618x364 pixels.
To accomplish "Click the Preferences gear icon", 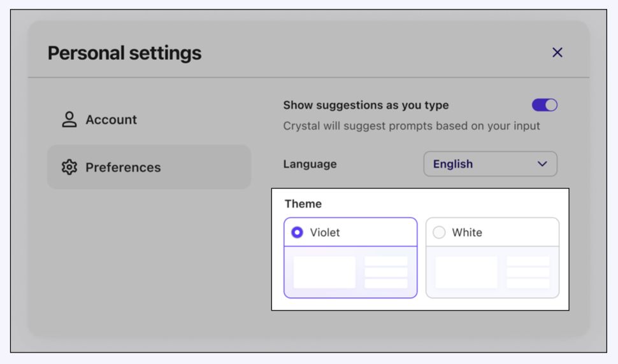I will point(69,167).
